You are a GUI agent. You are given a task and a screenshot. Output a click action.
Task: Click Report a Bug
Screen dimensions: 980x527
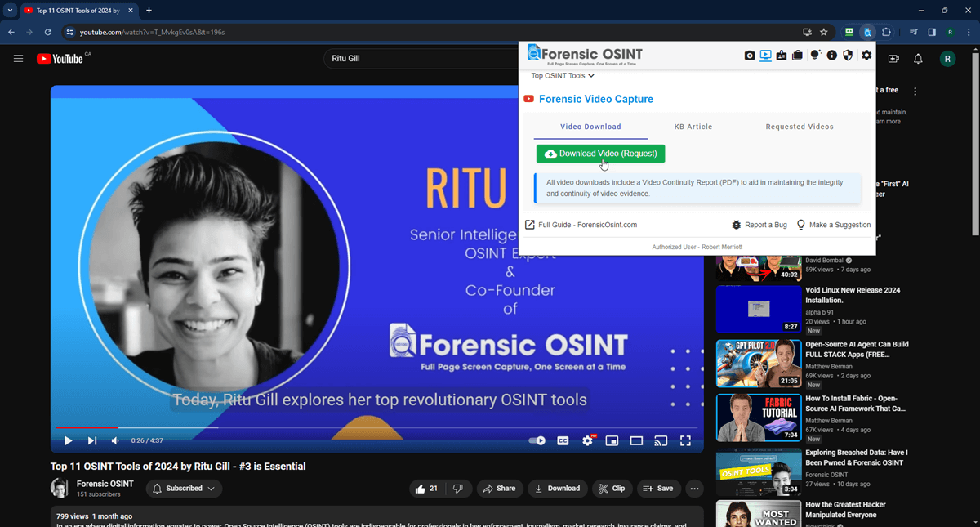(759, 225)
